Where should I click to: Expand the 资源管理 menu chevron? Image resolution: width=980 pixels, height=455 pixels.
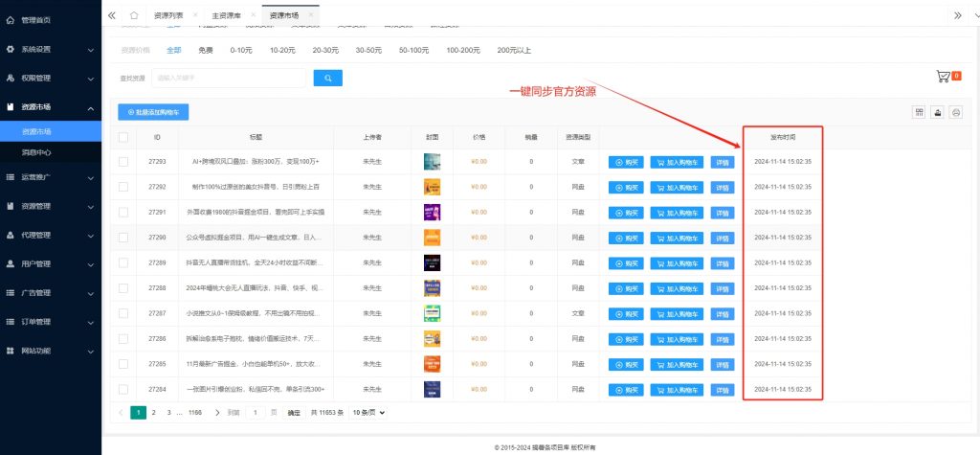91,207
